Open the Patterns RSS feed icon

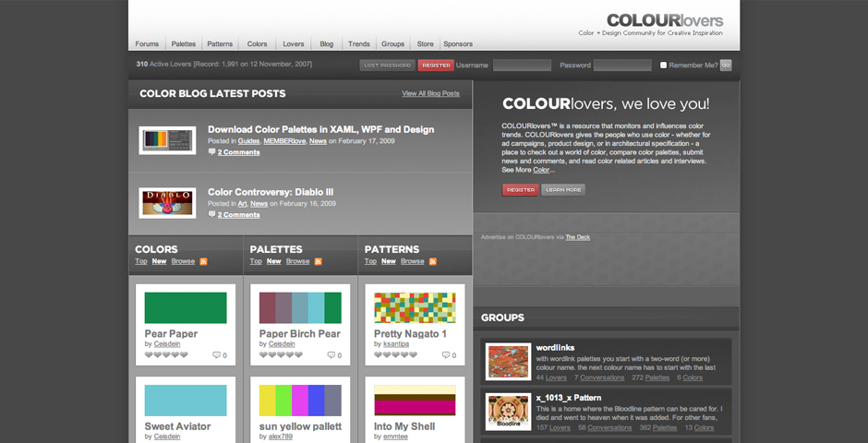[x=433, y=261]
